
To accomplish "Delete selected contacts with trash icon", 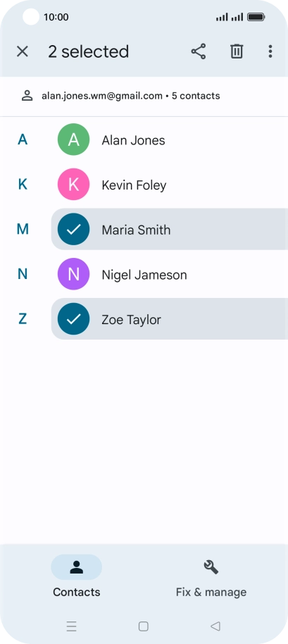I will click(x=237, y=51).
